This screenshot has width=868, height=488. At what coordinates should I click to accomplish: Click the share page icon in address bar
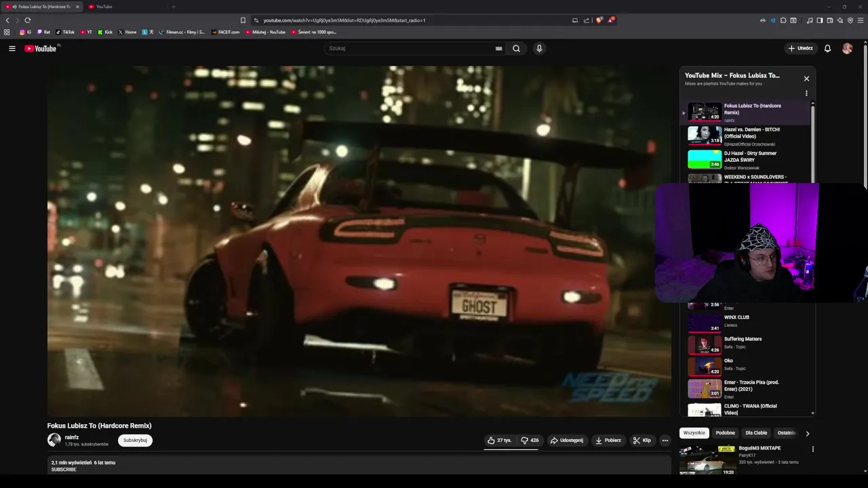(x=587, y=20)
